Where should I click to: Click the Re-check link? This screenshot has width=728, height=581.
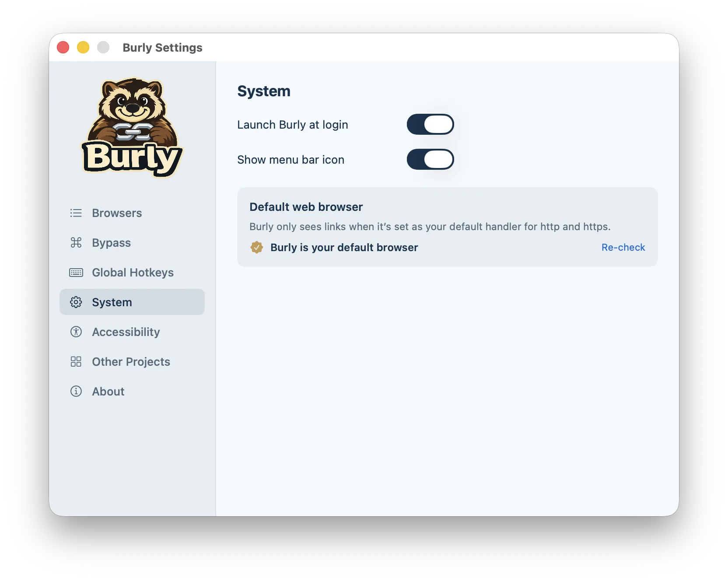click(x=623, y=248)
